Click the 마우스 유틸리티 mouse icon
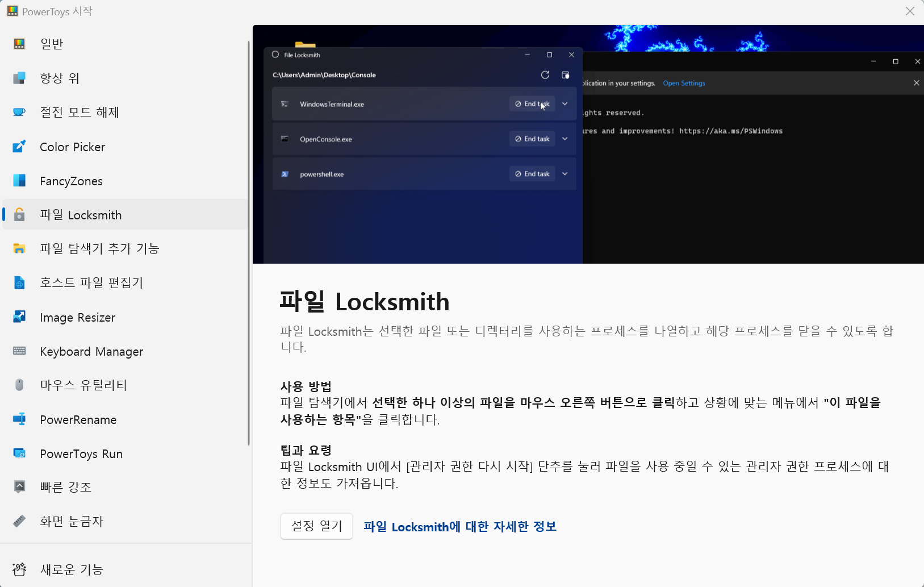Viewport: 924px width, 587px height. [x=19, y=385]
